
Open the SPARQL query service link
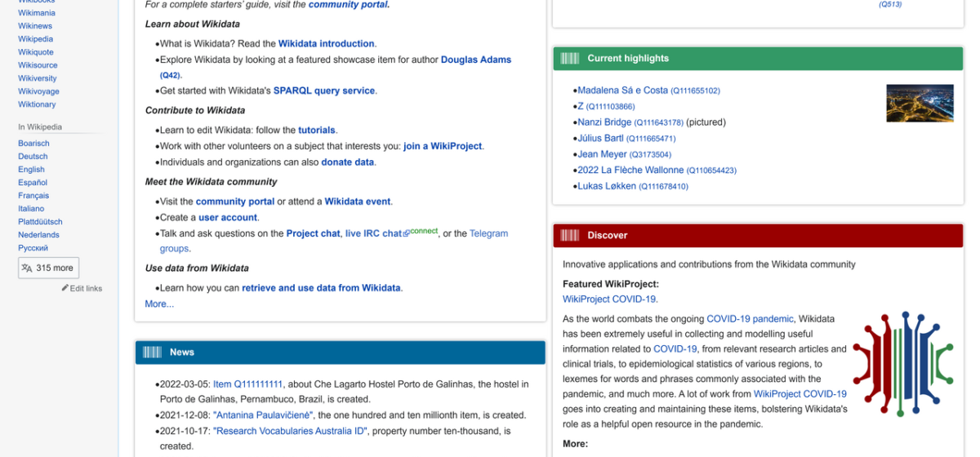click(x=324, y=91)
